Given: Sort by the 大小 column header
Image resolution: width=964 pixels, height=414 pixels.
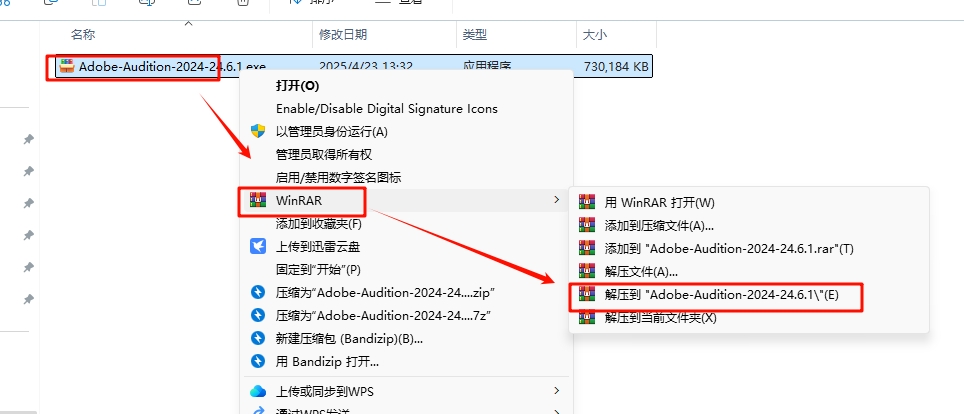Looking at the screenshot, I should pos(595,35).
